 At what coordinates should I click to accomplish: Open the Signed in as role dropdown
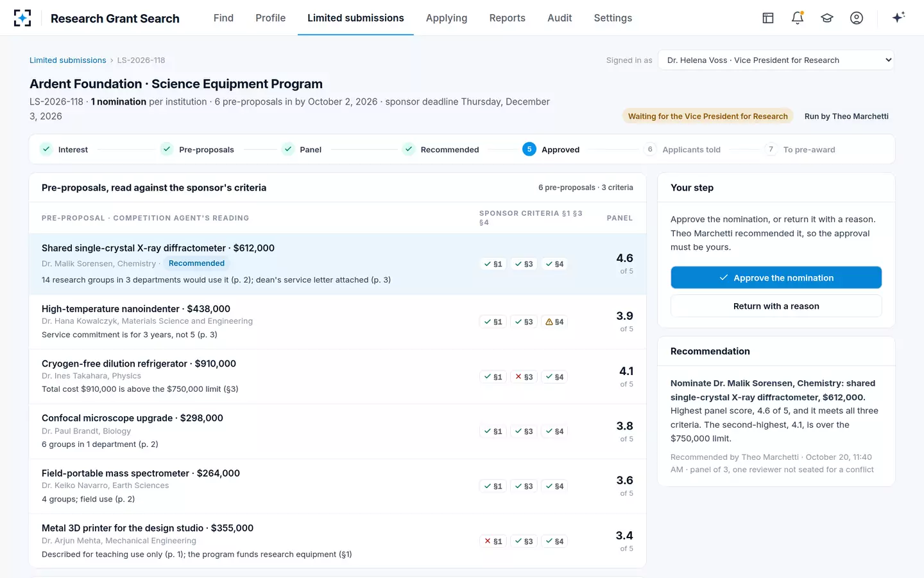click(776, 60)
